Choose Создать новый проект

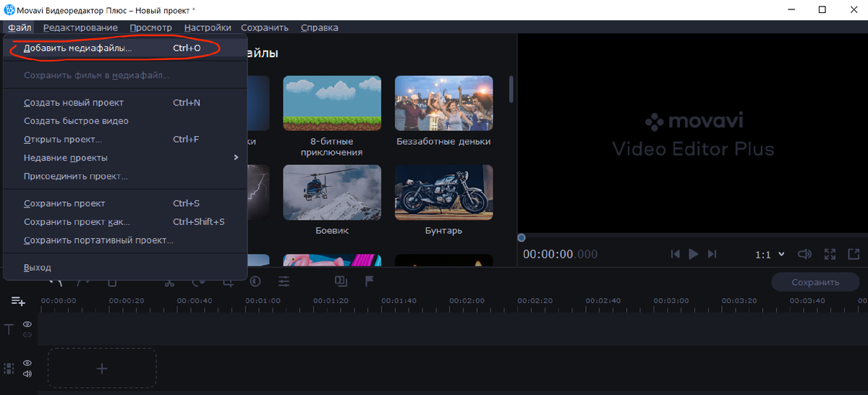(x=125, y=103)
